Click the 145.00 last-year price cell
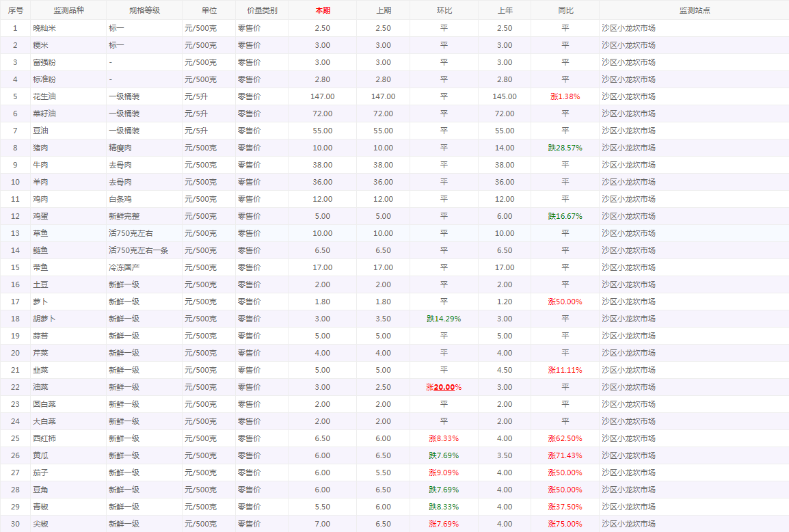This screenshot has height=532, width=789. pos(505,96)
